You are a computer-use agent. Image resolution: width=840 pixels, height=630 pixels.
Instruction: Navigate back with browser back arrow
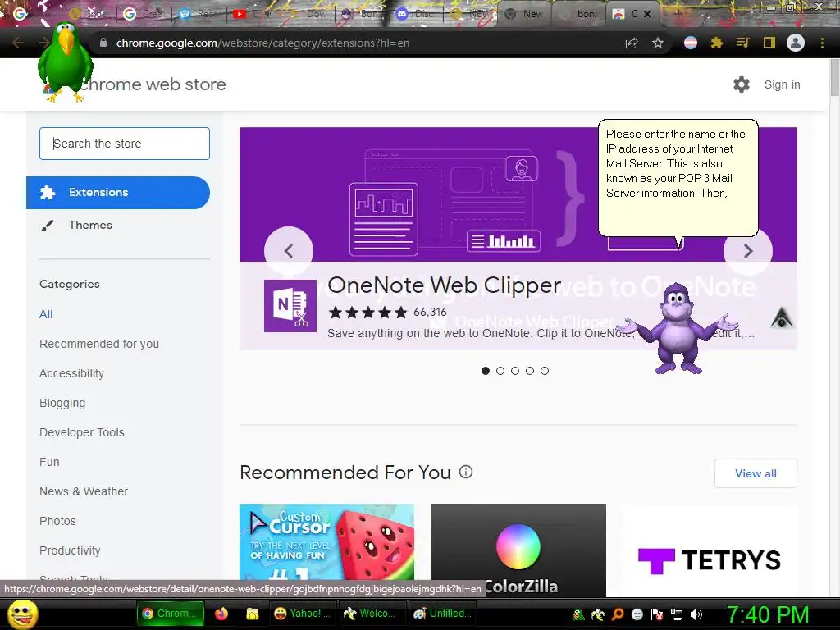(x=18, y=43)
